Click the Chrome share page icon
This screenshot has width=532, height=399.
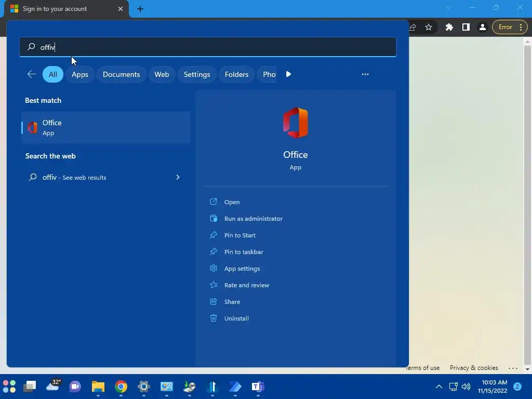point(413,27)
